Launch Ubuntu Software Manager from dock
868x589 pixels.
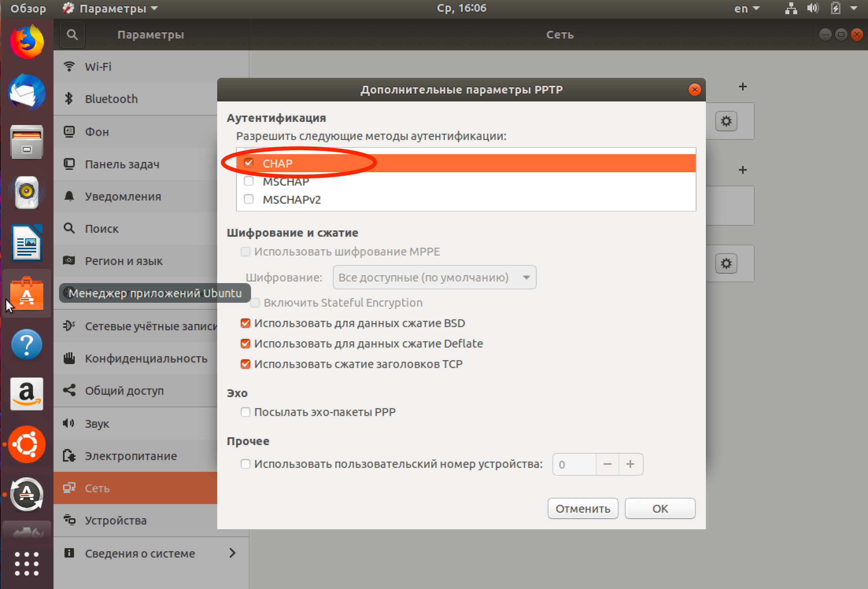click(26, 293)
